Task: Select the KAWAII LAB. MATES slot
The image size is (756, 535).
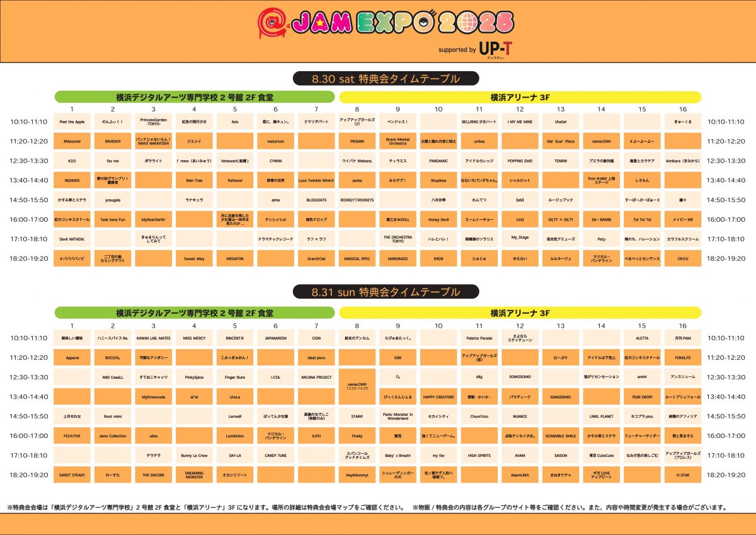Action: 153,338
